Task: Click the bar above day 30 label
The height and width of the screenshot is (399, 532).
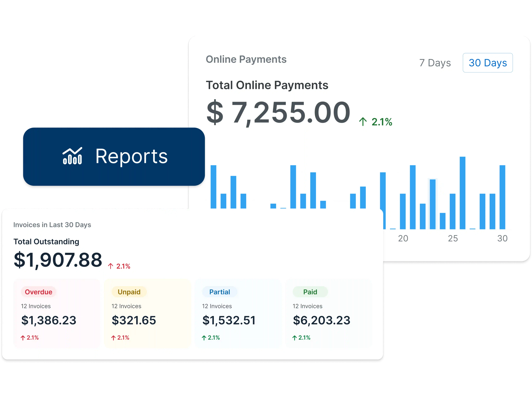Action: [x=503, y=197]
